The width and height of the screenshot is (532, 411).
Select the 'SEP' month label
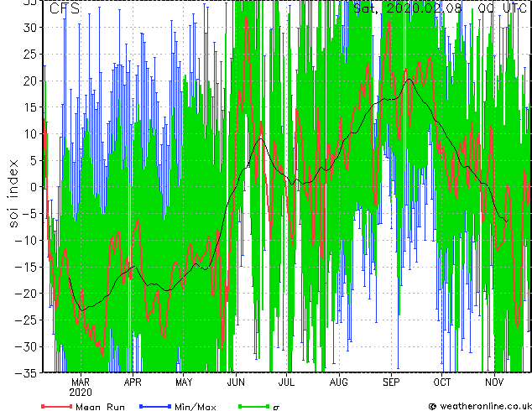391,382
